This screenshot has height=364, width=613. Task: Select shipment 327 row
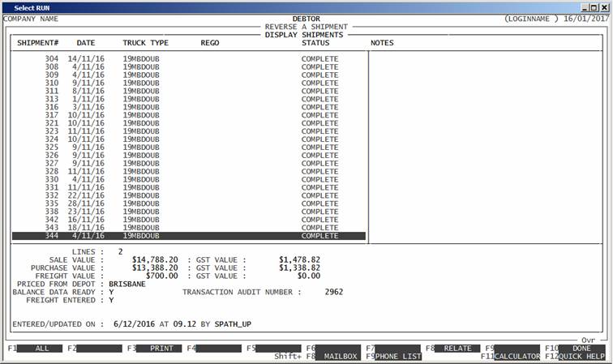point(189,164)
